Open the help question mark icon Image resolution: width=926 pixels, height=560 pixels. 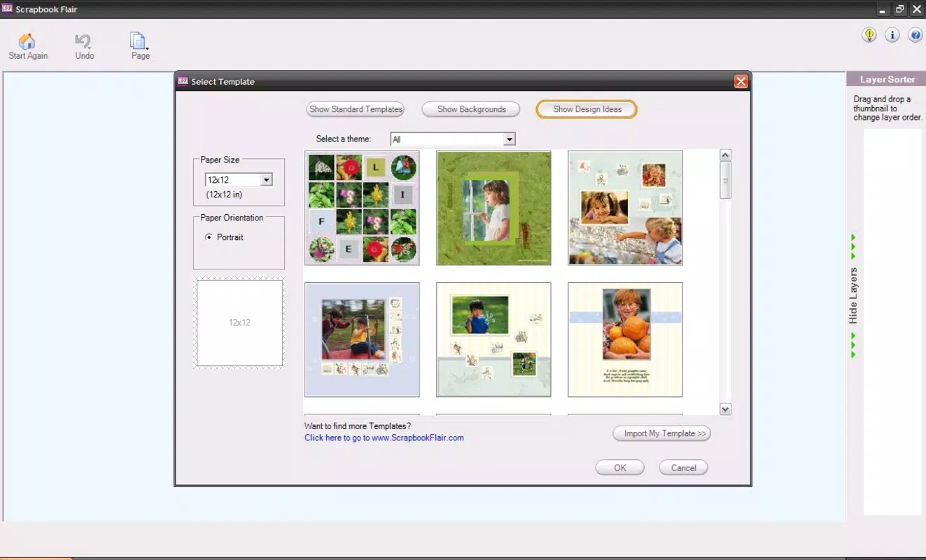click(916, 35)
